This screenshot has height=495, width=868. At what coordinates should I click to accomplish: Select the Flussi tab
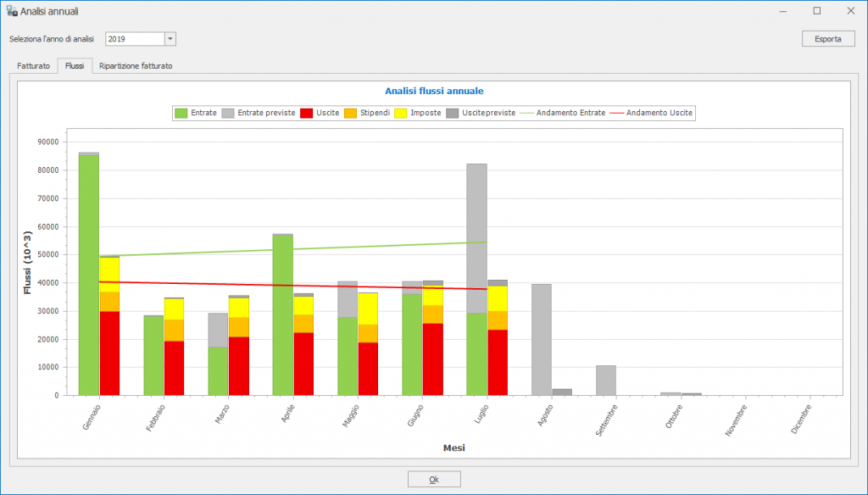click(75, 66)
